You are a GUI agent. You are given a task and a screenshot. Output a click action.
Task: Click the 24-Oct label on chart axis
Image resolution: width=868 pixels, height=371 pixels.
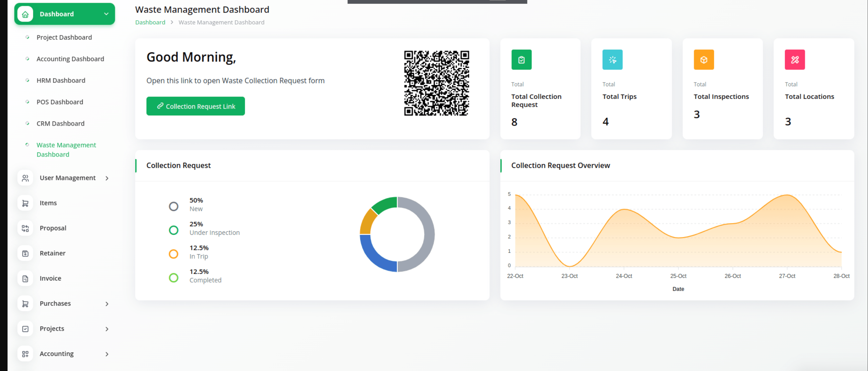coord(624,276)
